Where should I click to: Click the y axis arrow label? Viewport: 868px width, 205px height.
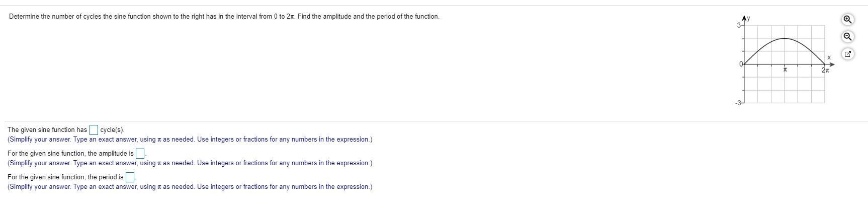click(748, 18)
